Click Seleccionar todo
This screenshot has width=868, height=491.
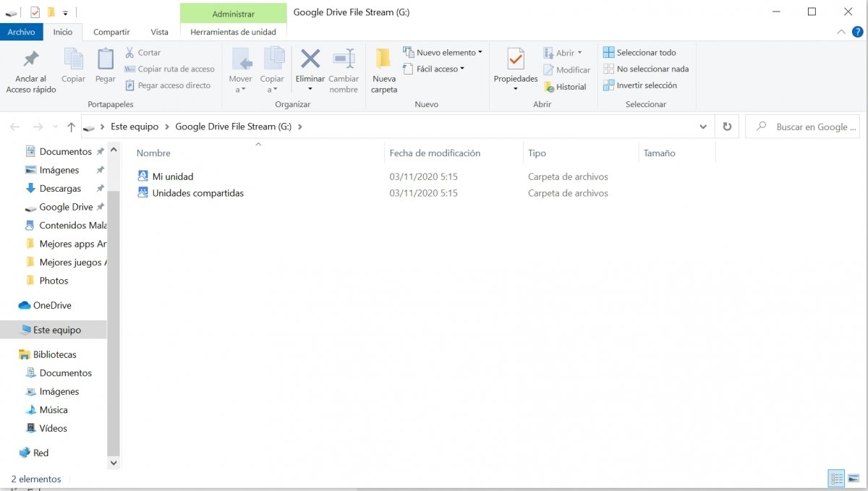[x=639, y=53]
